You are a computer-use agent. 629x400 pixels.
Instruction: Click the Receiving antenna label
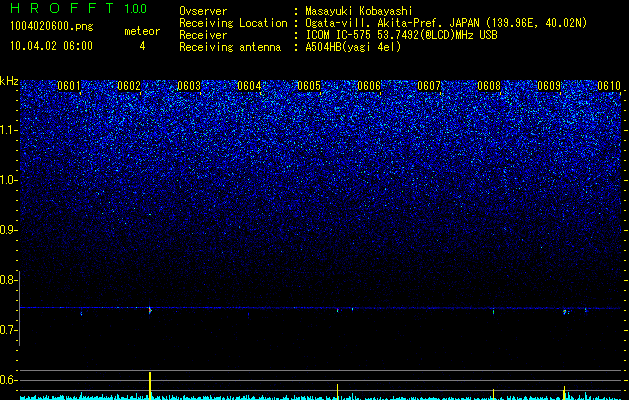[x=230, y=47]
